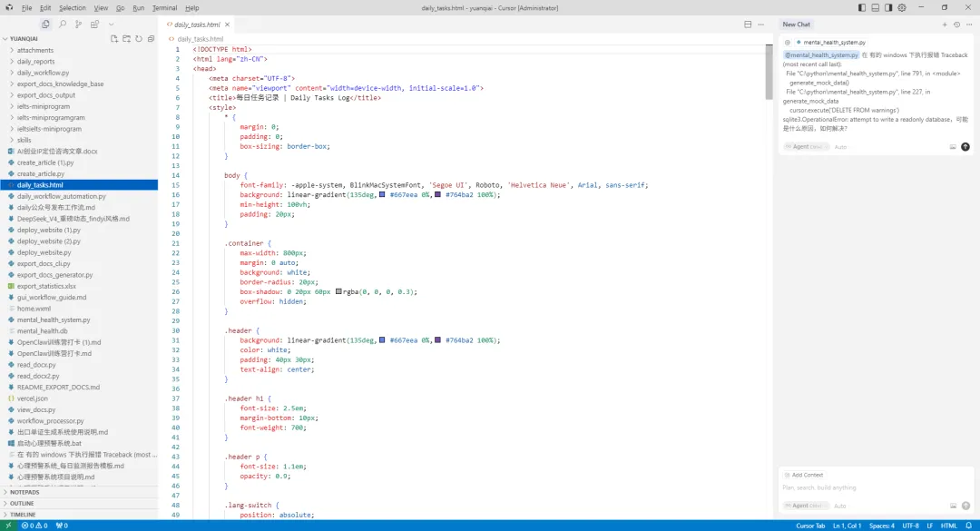This screenshot has width=980, height=531.
Task: Click ports forwarded indicator in status bar
Action: click(x=62, y=526)
